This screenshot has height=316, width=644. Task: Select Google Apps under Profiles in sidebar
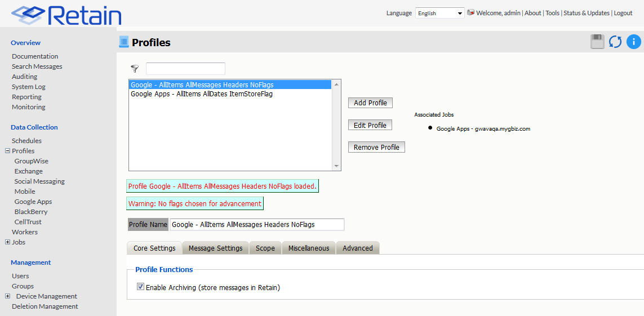tap(33, 202)
